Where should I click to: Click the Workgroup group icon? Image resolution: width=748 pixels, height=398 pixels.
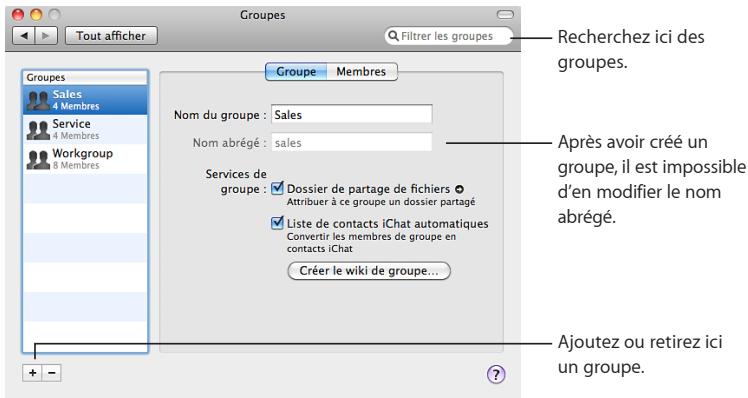coord(38,159)
